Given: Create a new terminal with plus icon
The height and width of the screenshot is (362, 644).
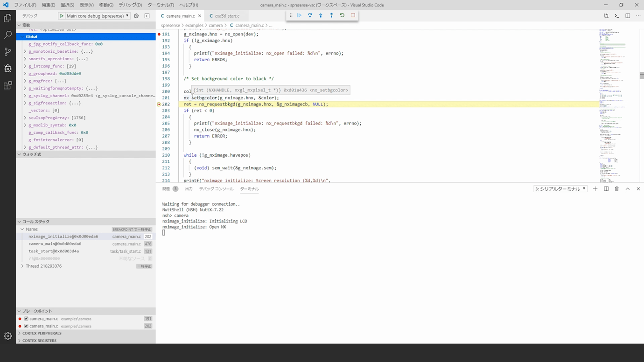Looking at the screenshot, I should 595,189.
